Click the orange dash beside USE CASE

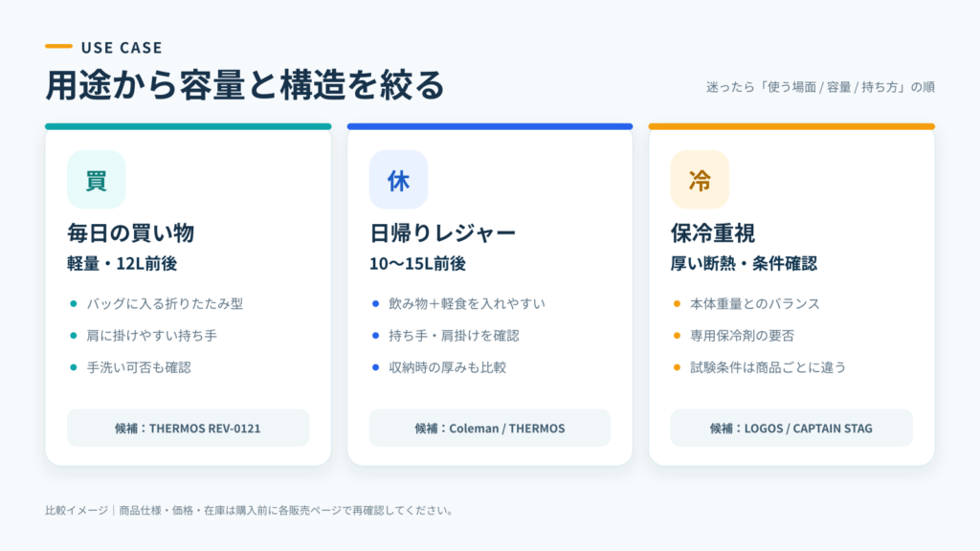coord(58,46)
